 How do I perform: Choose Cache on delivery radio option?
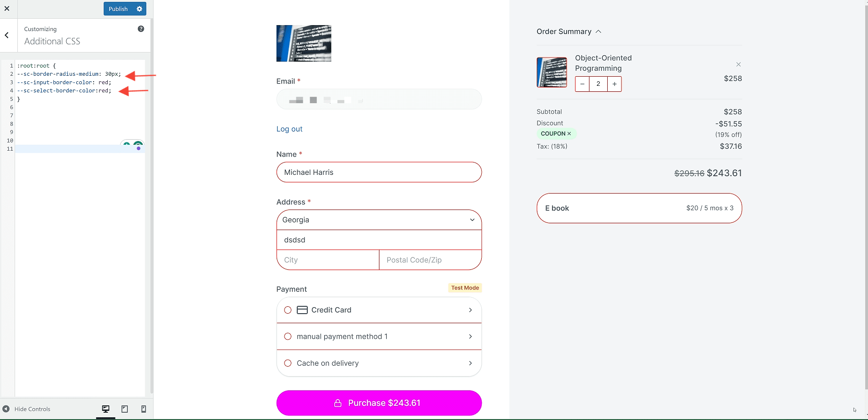[288, 363]
